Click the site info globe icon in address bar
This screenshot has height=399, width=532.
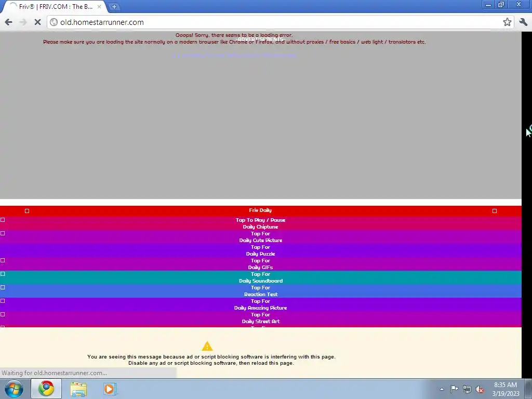(54, 22)
